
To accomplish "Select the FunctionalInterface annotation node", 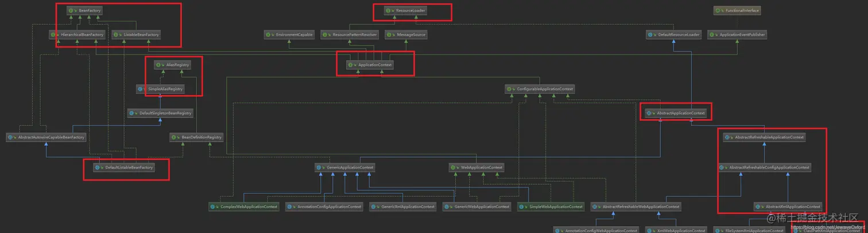I will 738,10.
